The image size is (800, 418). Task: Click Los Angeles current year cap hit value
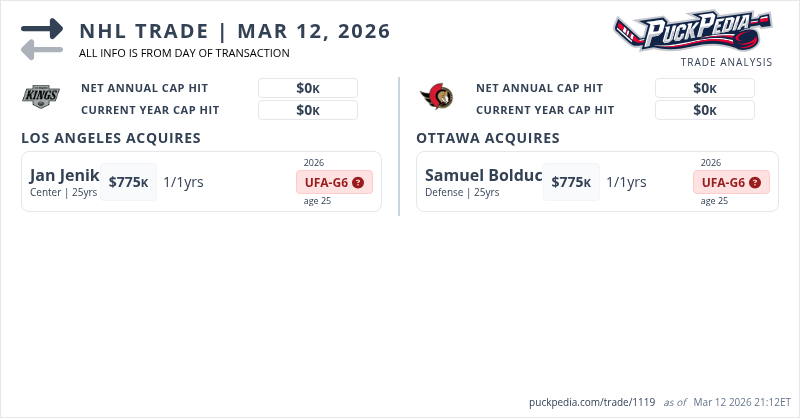308,110
